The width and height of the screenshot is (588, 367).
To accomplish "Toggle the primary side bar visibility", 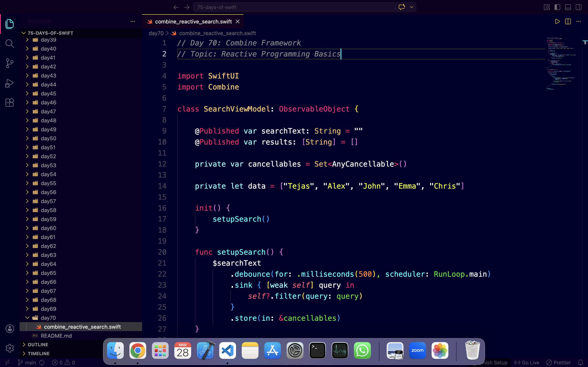I will 557,7.
